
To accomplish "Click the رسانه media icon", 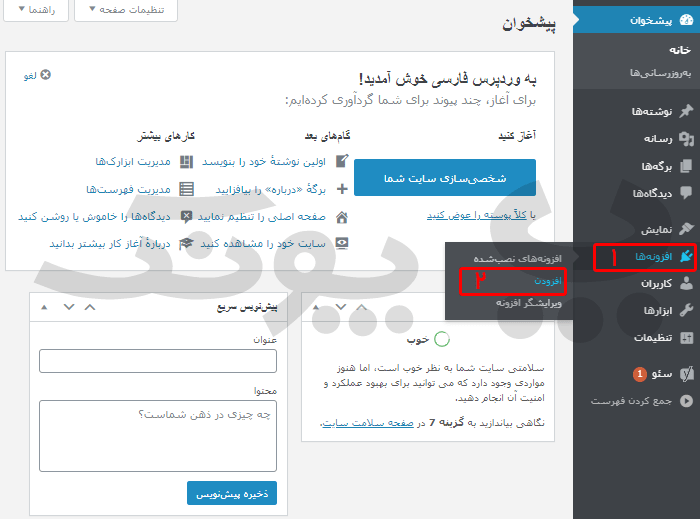I will coord(686,139).
